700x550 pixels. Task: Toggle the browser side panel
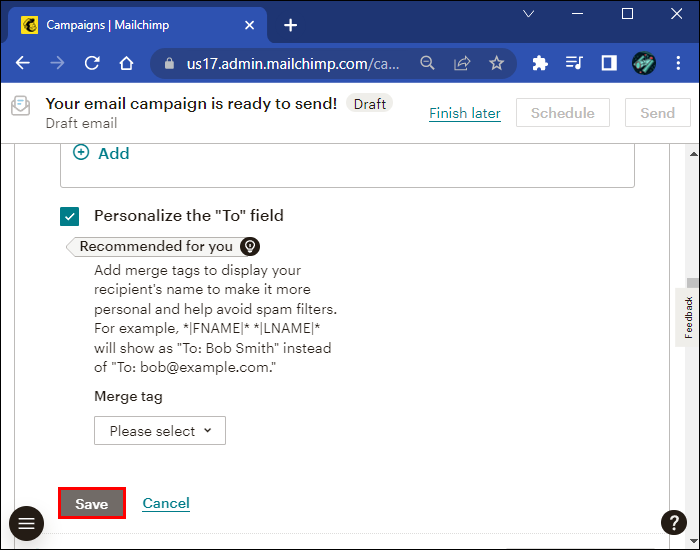609,63
